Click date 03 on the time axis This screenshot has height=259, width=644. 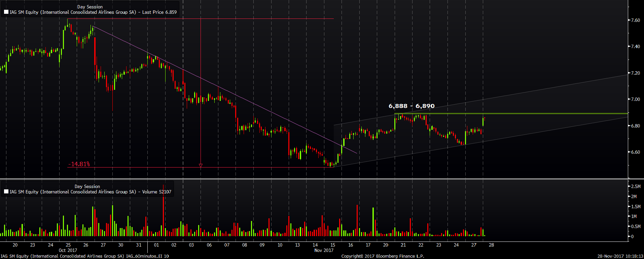click(x=191, y=245)
